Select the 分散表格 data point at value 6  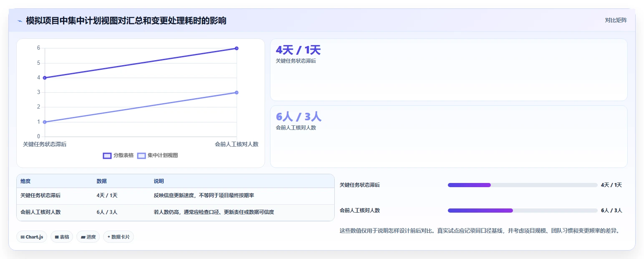tap(237, 48)
